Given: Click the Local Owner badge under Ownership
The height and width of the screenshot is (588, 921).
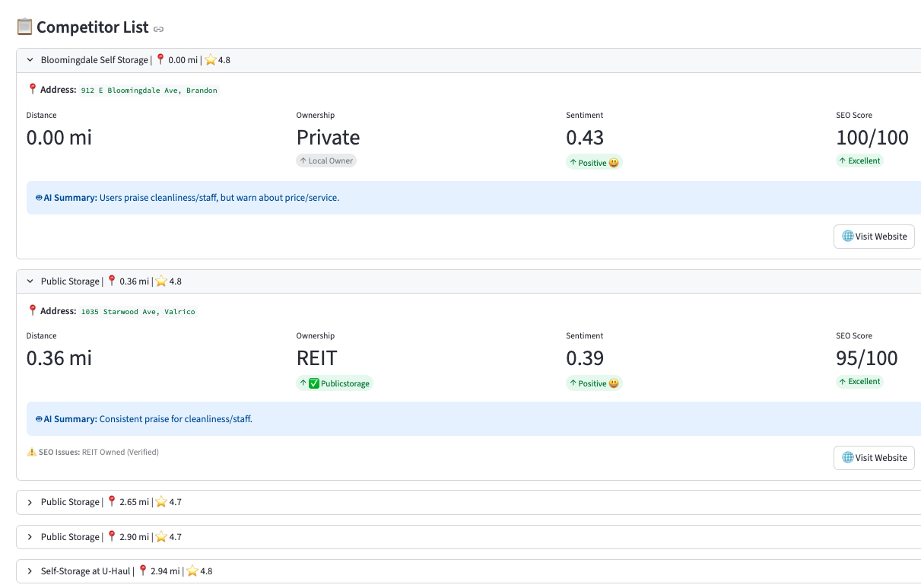Looking at the screenshot, I should pos(326,161).
